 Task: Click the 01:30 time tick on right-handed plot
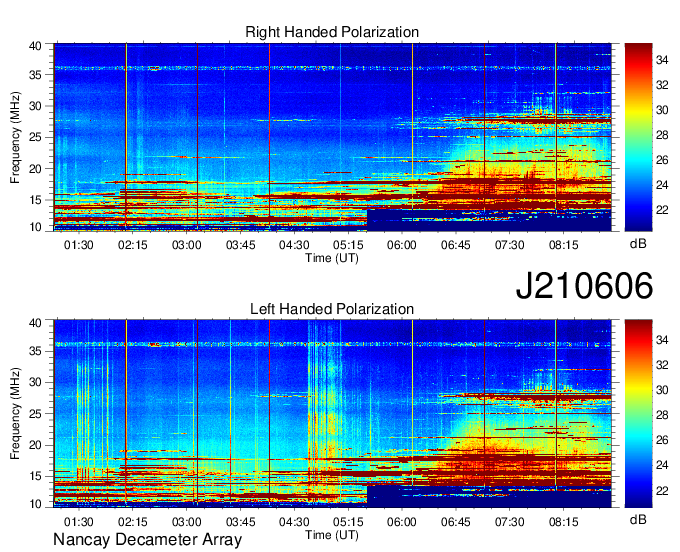coord(78,245)
